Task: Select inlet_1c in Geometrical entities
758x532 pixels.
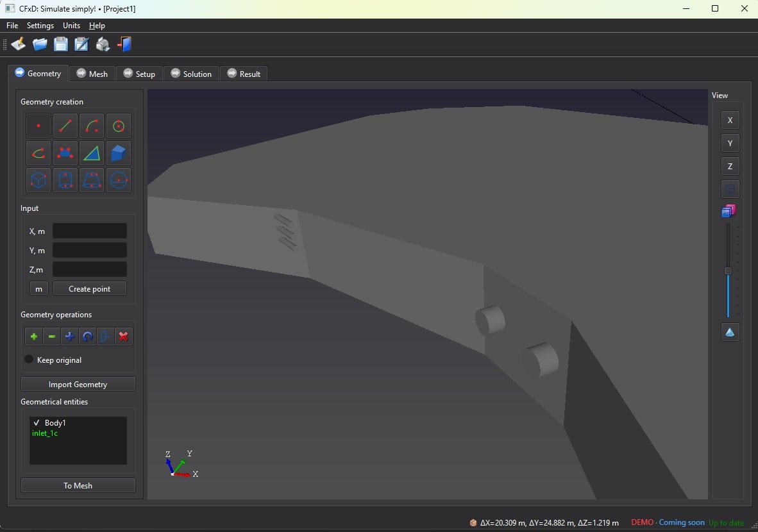Action: 45,433
